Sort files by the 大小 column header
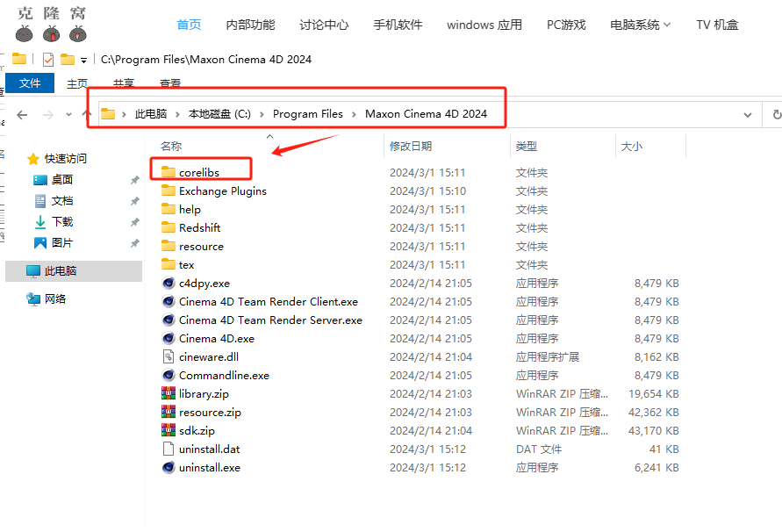Viewport: 782px width, 532px height. 631,147
